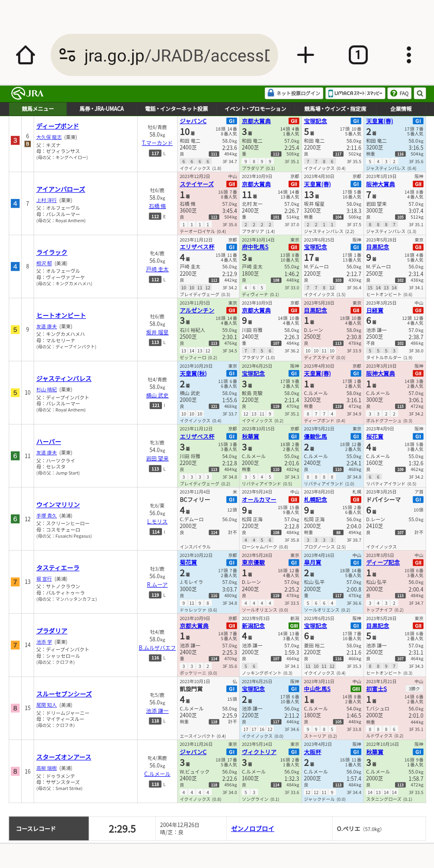Open horse ハーパー profile
Image resolution: width=434 pixels, height=868 pixels.
[49, 442]
